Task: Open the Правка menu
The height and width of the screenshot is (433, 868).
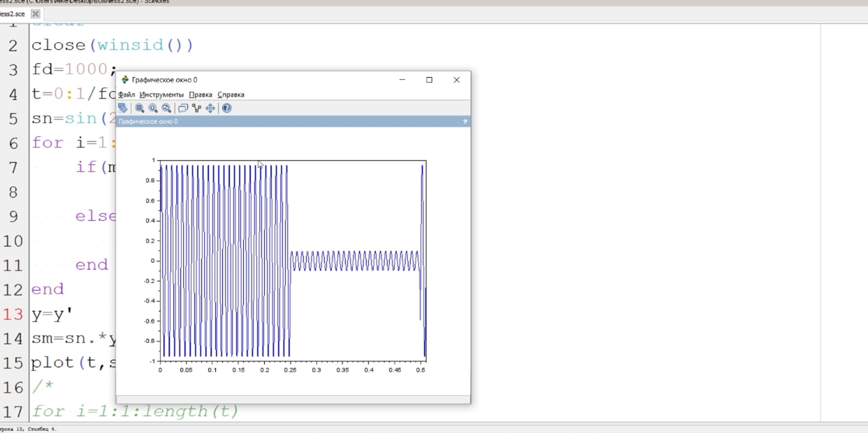Action: point(200,94)
